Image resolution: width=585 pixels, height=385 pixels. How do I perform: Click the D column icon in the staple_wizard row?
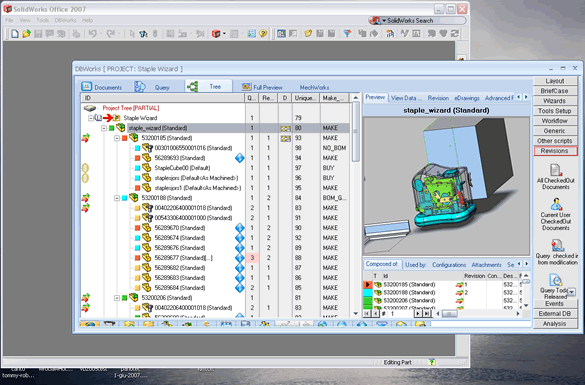285,128
